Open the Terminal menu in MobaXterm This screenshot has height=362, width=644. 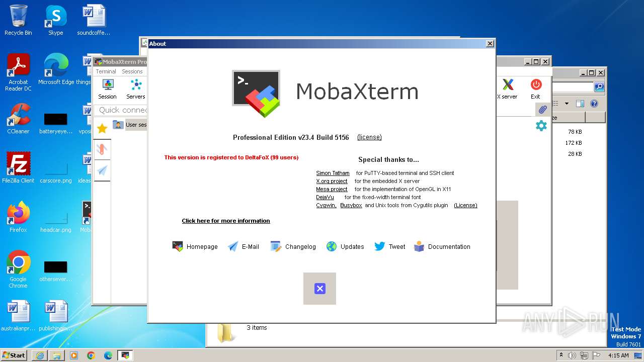106,71
